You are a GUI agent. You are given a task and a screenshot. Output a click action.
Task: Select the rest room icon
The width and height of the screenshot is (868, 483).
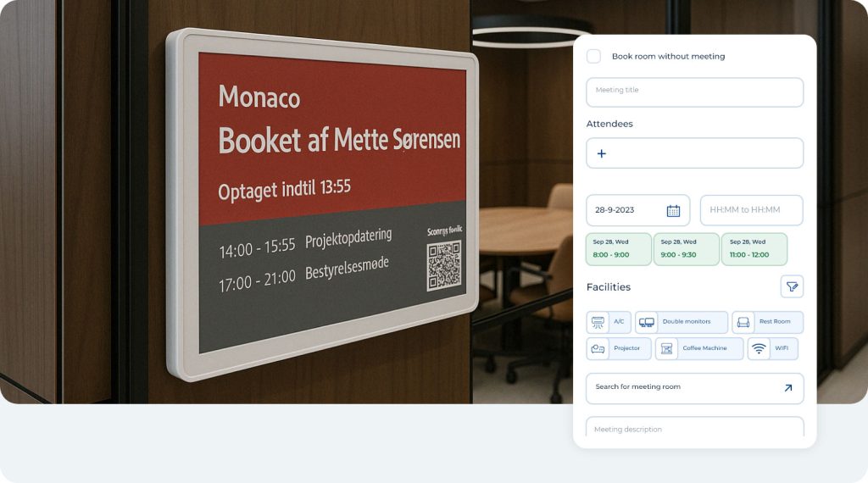tap(743, 322)
